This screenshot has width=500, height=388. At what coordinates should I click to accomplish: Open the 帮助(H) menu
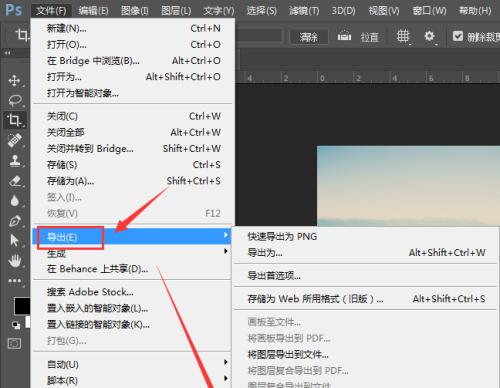(x=475, y=11)
